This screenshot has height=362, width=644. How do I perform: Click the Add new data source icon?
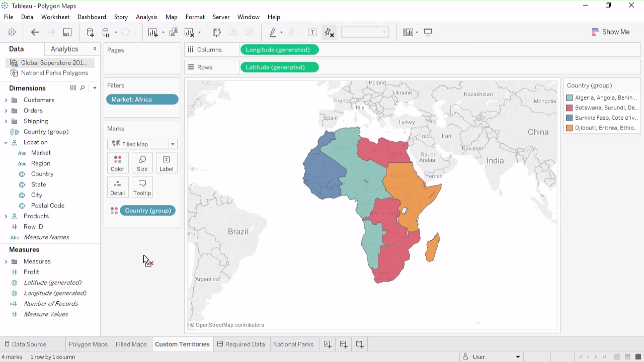(90, 32)
